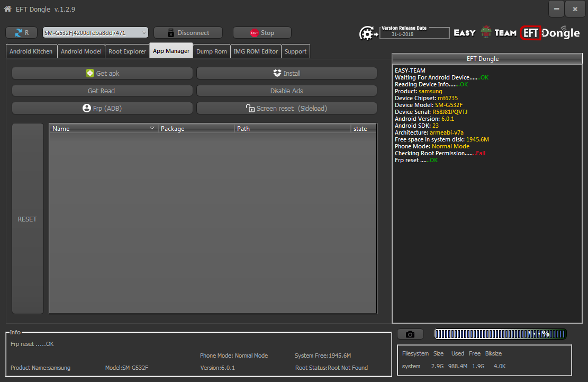Open the Dump Rom tab
The width and height of the screenshot is (588, 382).
coord(212,51)
